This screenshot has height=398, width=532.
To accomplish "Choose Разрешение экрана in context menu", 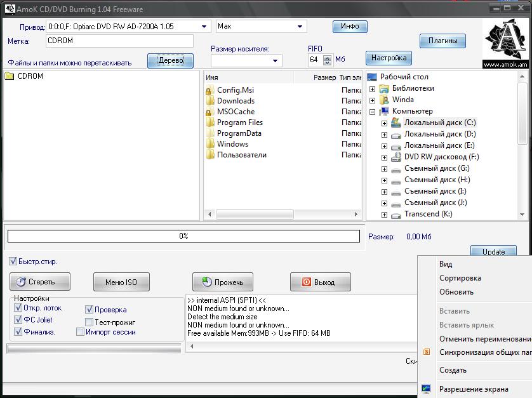I will (475, 389).
